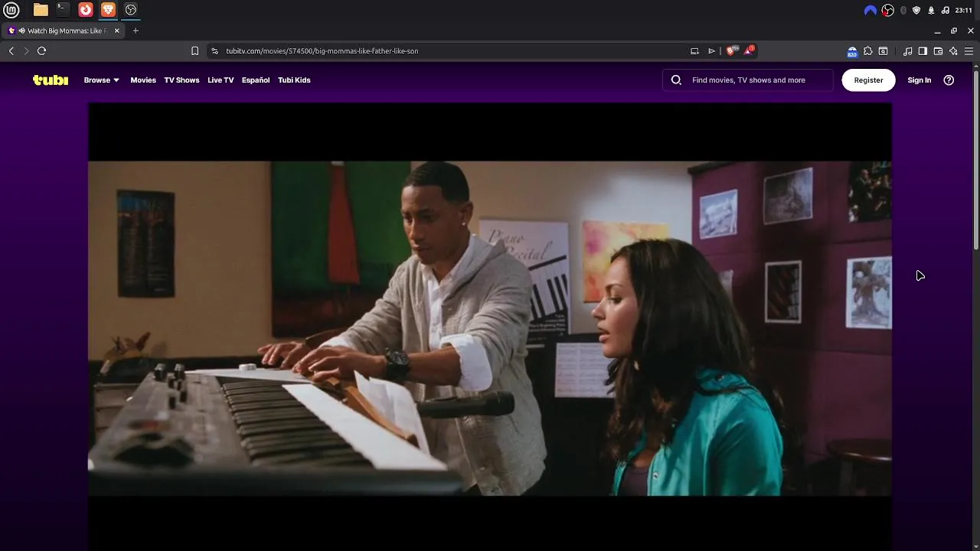Open the shield security tray icon

pyautogui.click(x=916, y=10)
